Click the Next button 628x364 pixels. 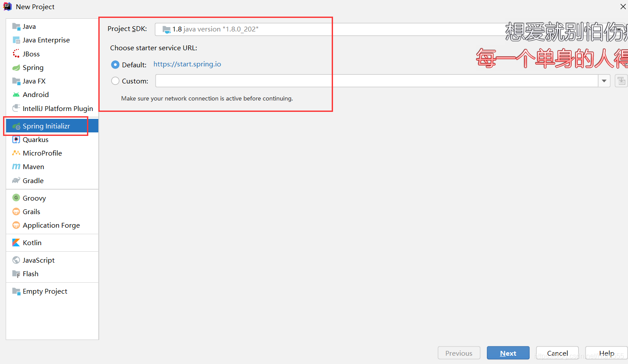click(x=508, y=353)
